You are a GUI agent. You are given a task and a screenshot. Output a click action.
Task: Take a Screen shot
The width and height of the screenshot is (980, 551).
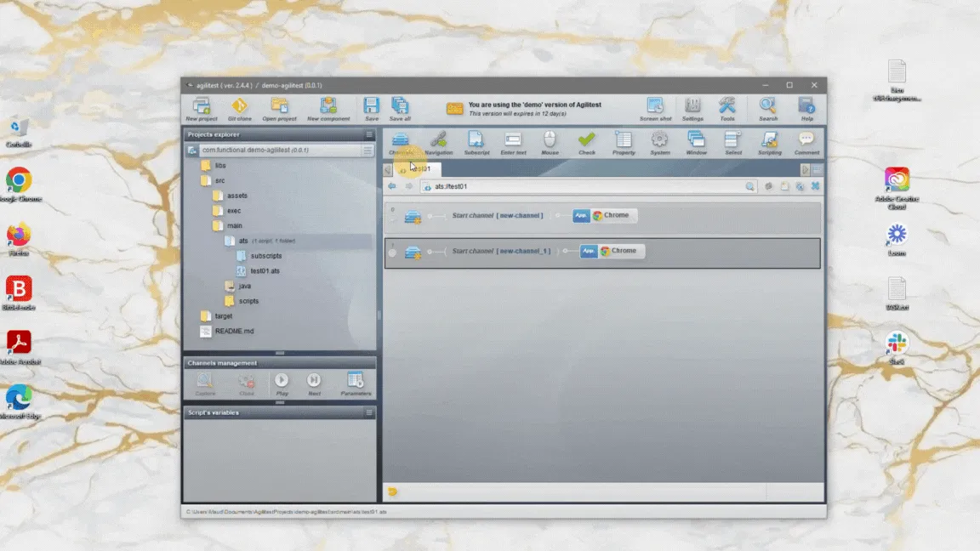click(x=655, y=109)
